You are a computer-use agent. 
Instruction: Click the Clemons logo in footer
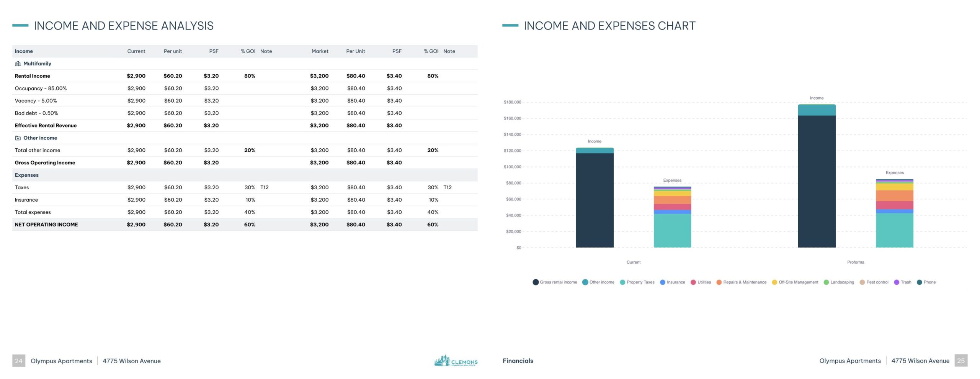click(456, 361)
